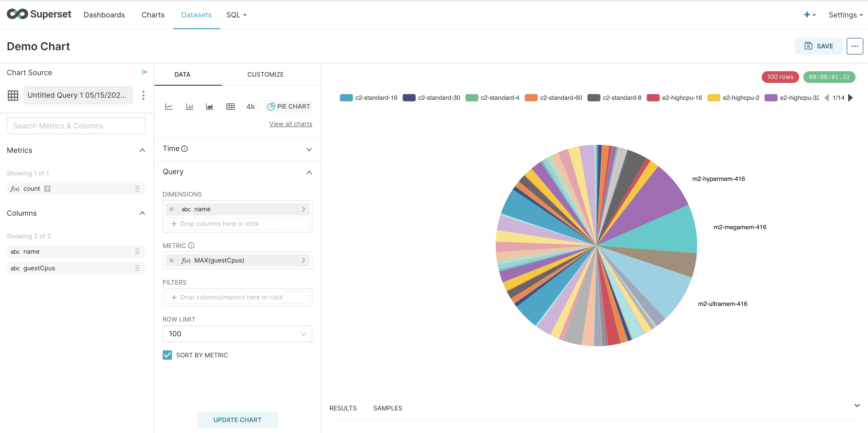Select the table chart icon
Image resolution: width=868 pixels, height=433 pixels.
coord(230,107)
